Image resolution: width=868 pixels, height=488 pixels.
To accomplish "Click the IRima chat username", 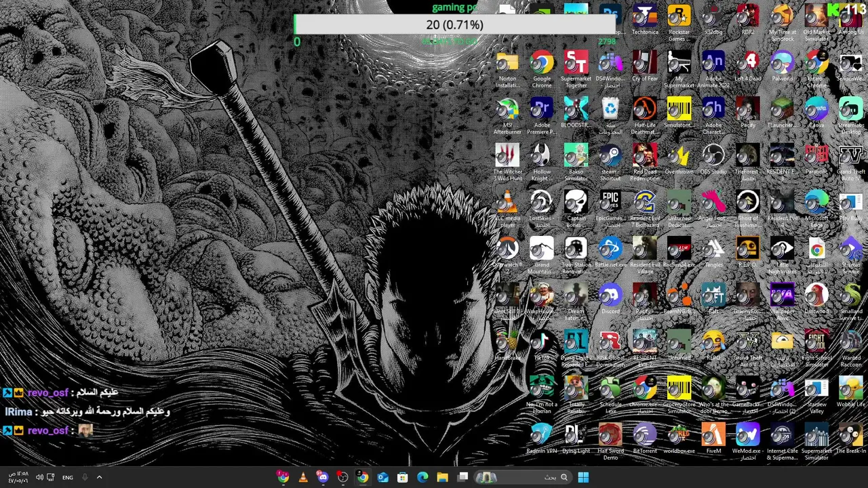I will click(18, 411).
